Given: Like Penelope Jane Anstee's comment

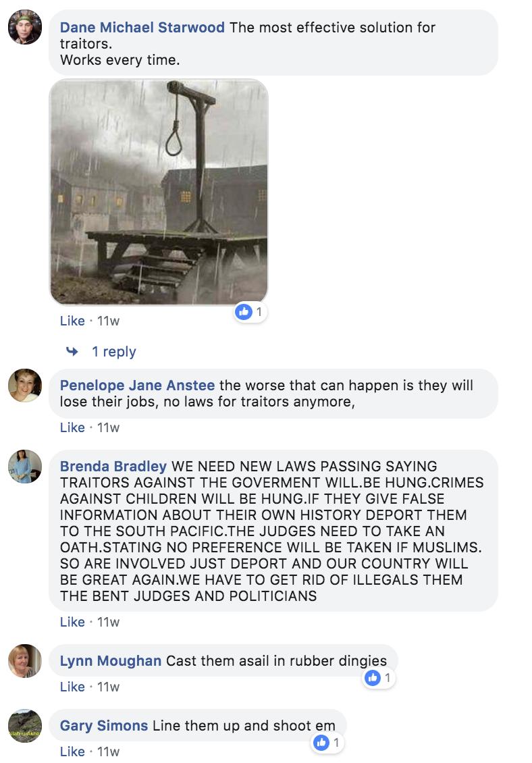Looking at the screenshot, I should tap(72, 427).
